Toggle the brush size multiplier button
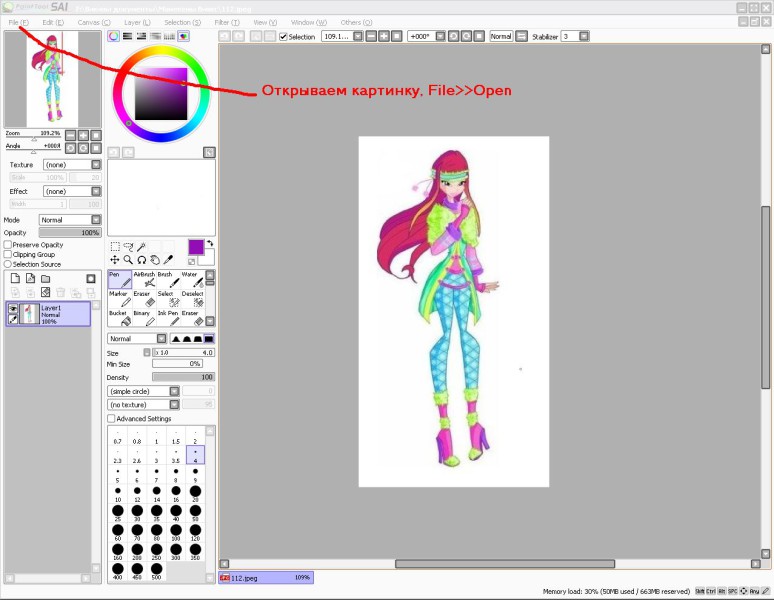Image resolution: width=774 pixels, height=600 pixels. [x=147, y=352]
